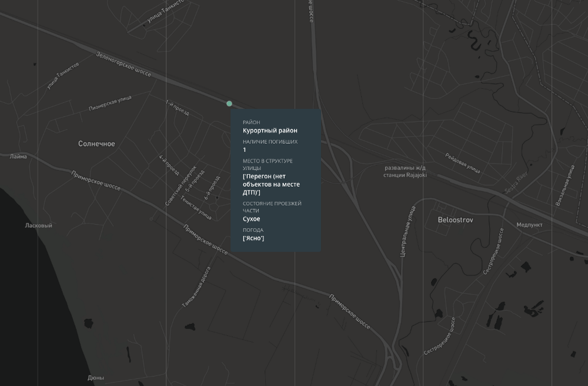Click the Зеленогорское шоссе road label
This screenshot has width=588, height=386.
(x=123, y=65)
